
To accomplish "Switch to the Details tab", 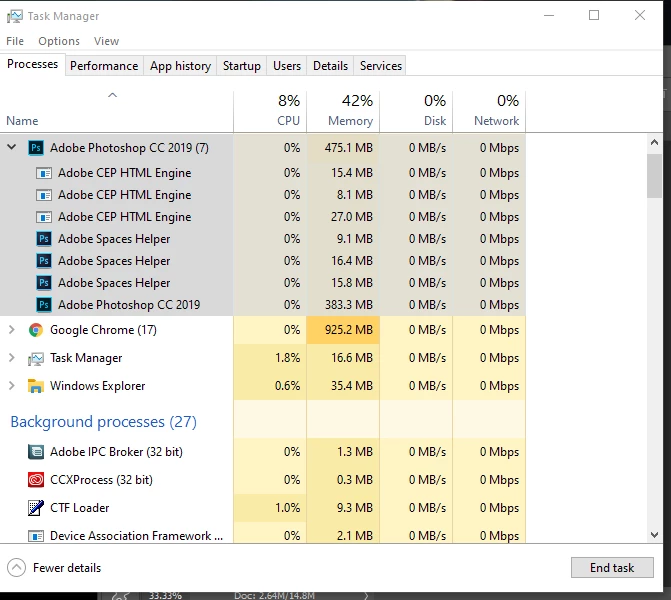I will [x=330, y=66].
